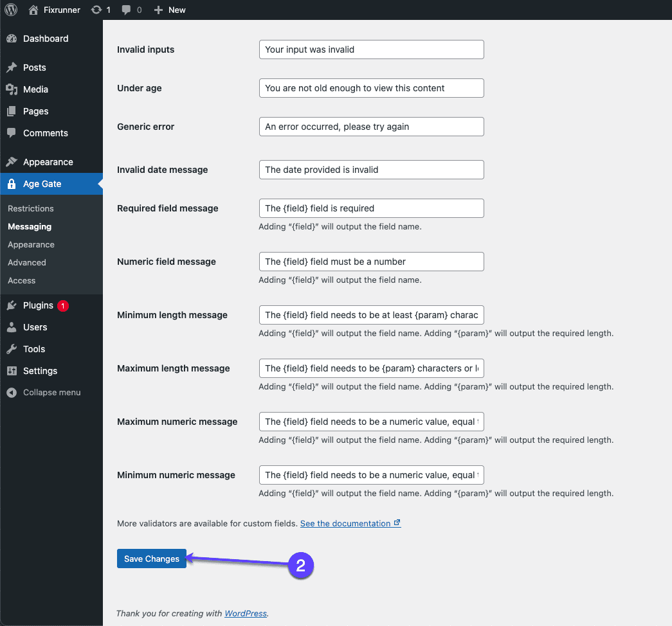The width and height of the screenshot is (672, 626).
Task: Click the home icon next to Fixrunner
Action: 33,10
